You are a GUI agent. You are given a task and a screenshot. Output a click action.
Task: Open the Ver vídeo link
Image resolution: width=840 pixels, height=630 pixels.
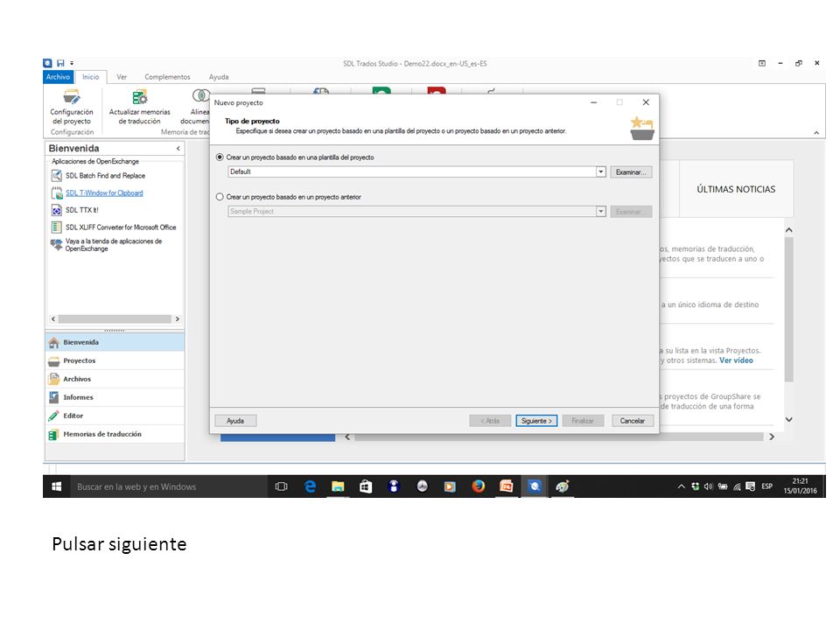(736, 360)
